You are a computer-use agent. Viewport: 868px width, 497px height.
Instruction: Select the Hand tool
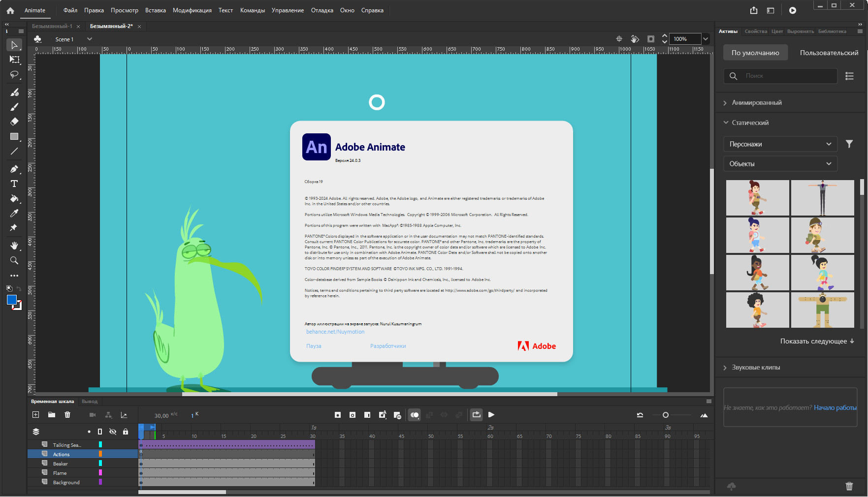click(14, 246)
